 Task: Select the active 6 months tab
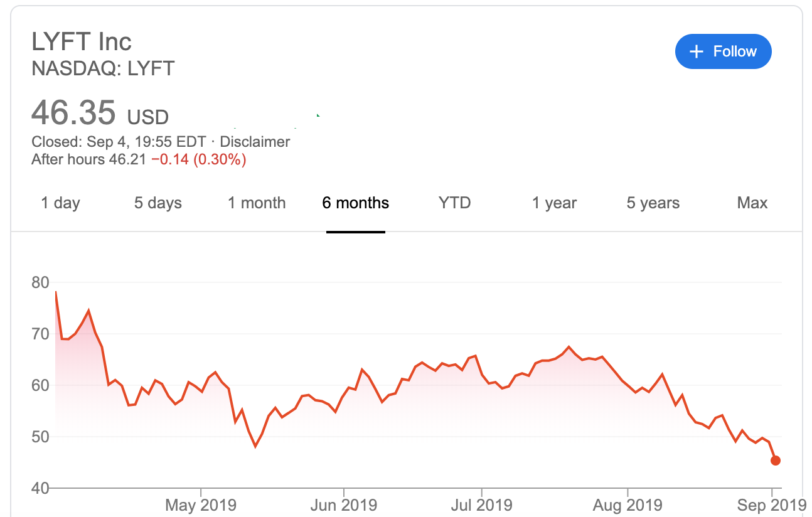point(355,203)
